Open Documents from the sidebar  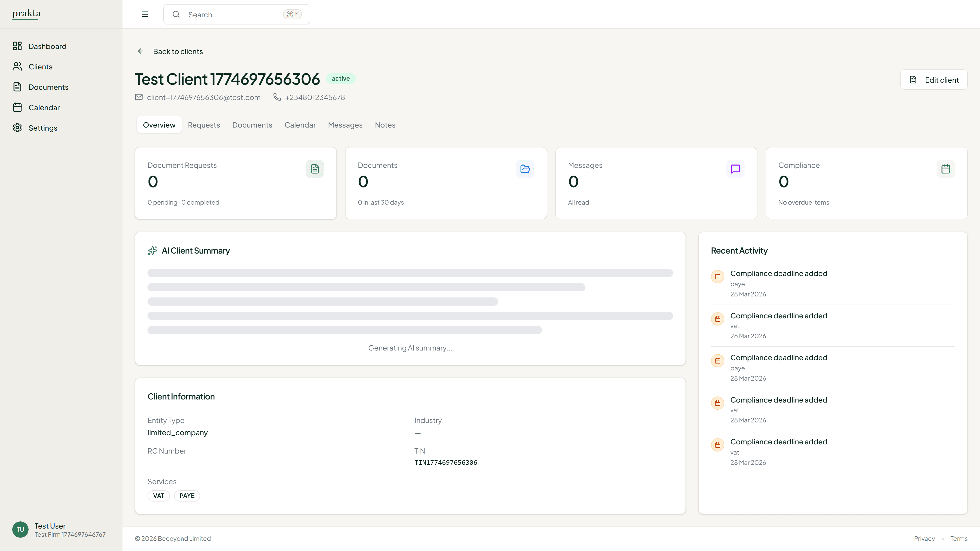(x=49, y=87)
